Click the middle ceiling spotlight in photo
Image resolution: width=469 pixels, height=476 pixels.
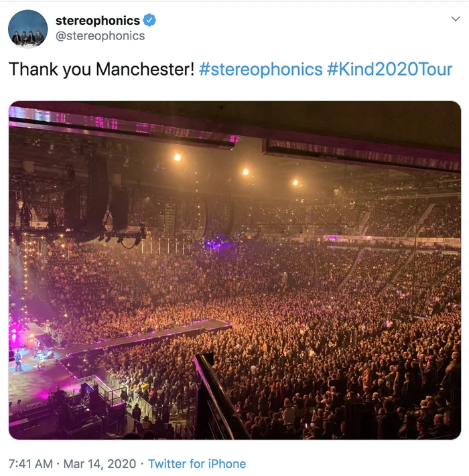pos(245,172)
